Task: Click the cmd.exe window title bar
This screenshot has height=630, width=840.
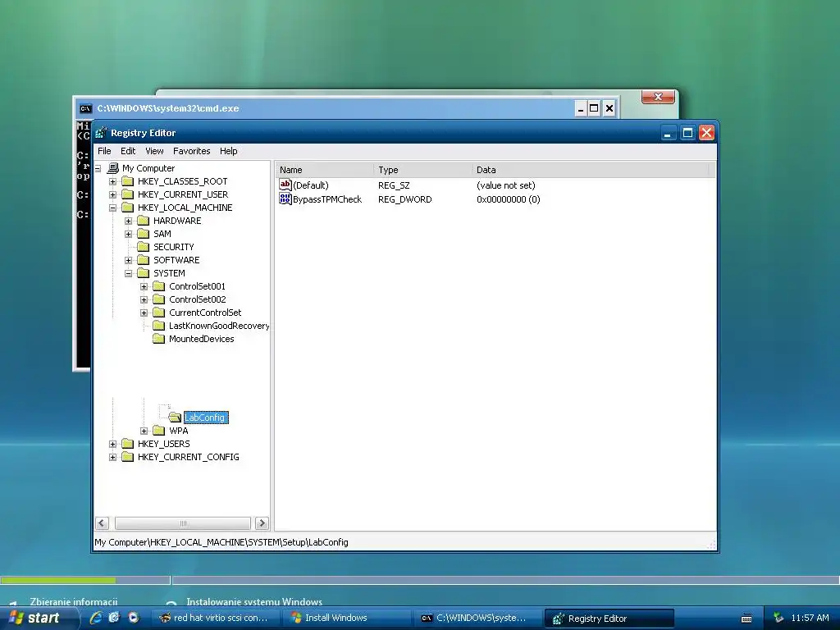Action: pos(345,108)
